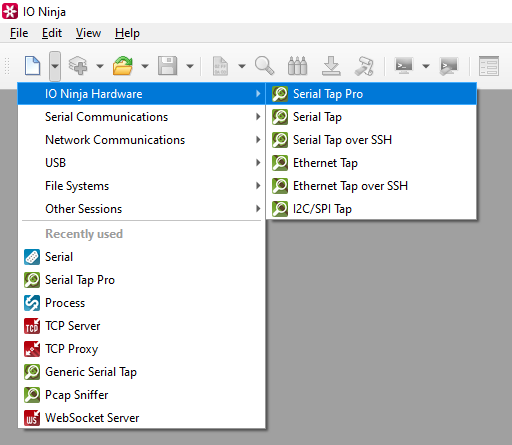
Task: Click the surveillance camera icon
Action: tap(364, 66)
